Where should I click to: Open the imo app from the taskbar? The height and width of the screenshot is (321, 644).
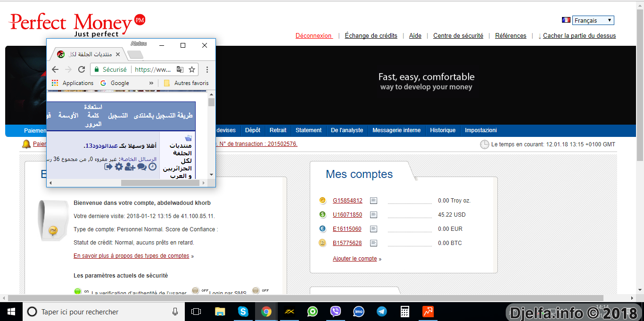pos(359,312)
